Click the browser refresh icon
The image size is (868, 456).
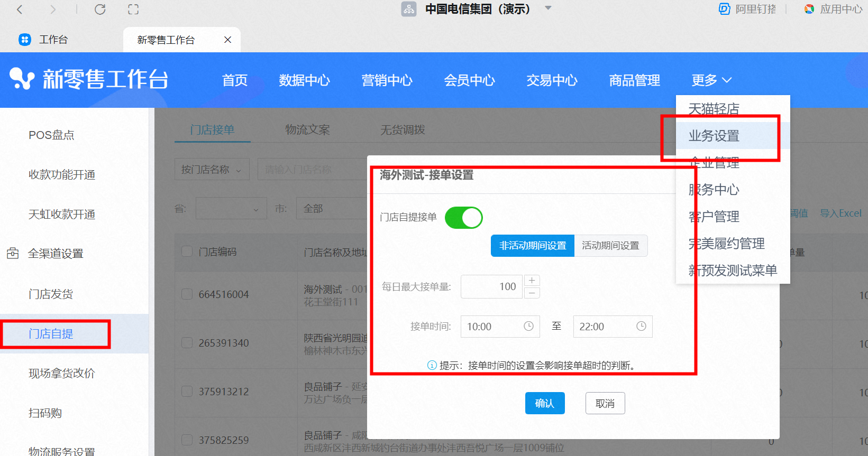pos(100,10)
